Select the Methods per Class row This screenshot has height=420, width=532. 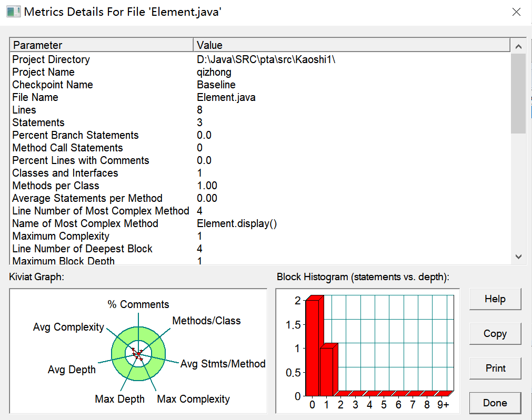click(x=260, y=186)
